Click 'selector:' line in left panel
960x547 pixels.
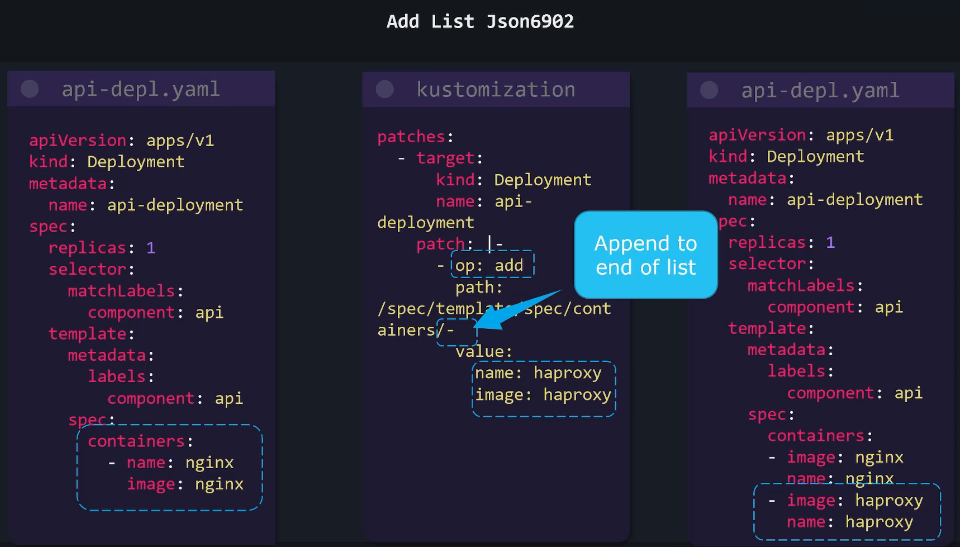coord(91,269)
